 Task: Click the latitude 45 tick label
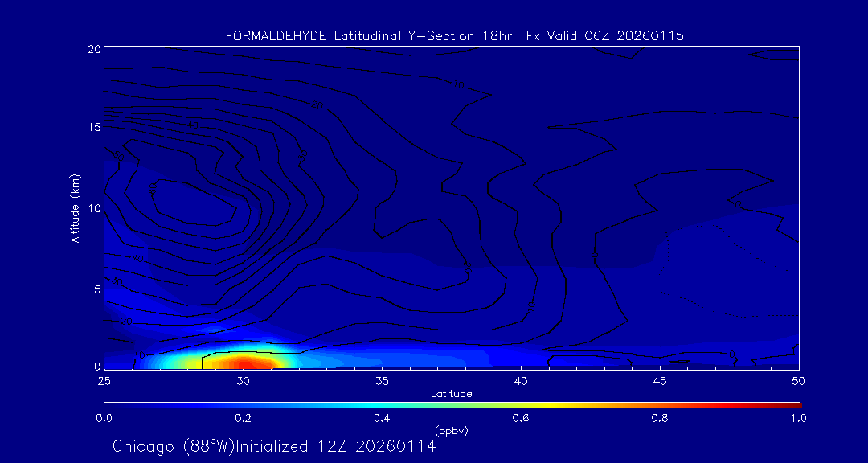[x=660, y=380]
